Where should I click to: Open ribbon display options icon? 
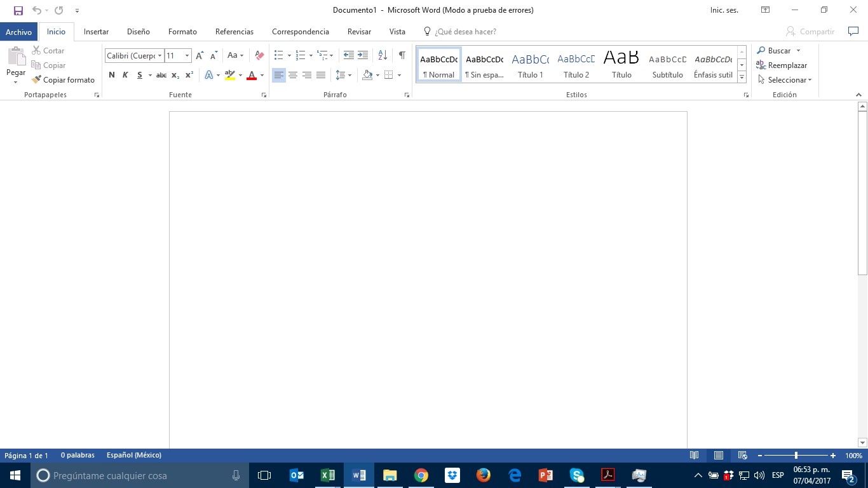(766, 10)
